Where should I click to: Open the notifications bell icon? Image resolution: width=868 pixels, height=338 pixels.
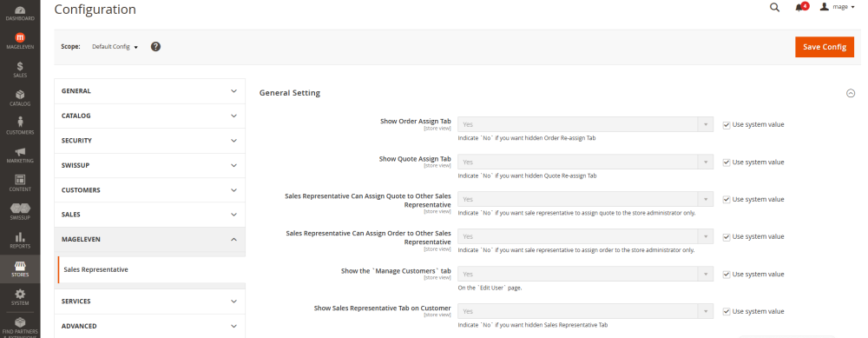pos(799,7)
